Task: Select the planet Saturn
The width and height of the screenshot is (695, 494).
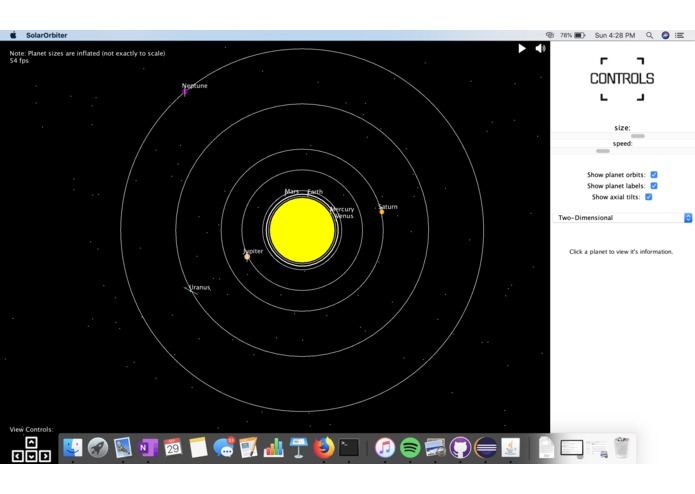Action: pos(382,212)
